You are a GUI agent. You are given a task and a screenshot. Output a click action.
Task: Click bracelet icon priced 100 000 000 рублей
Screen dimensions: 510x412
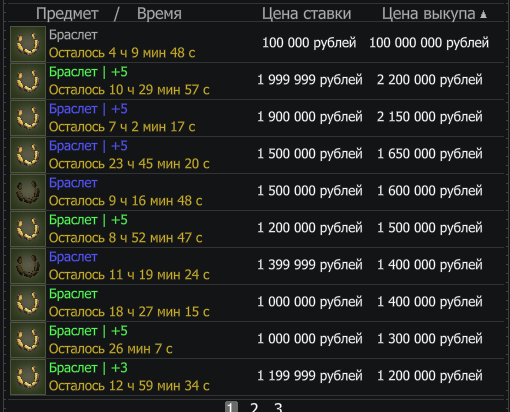(x=28, y=44)
